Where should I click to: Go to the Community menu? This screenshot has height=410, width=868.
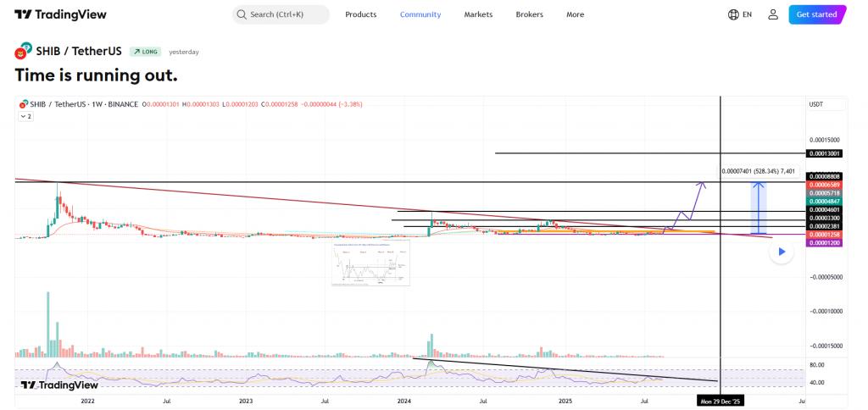tap(420, 14)
